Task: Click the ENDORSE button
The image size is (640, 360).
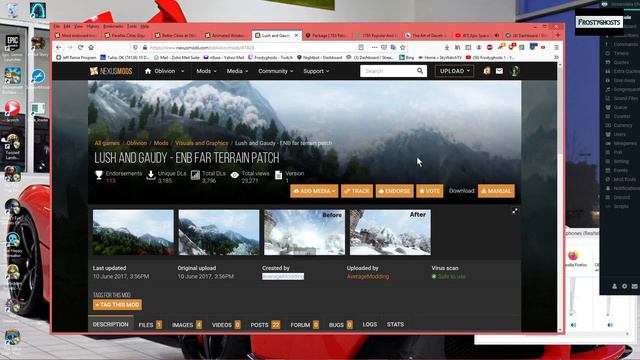Action: point(394,191)
